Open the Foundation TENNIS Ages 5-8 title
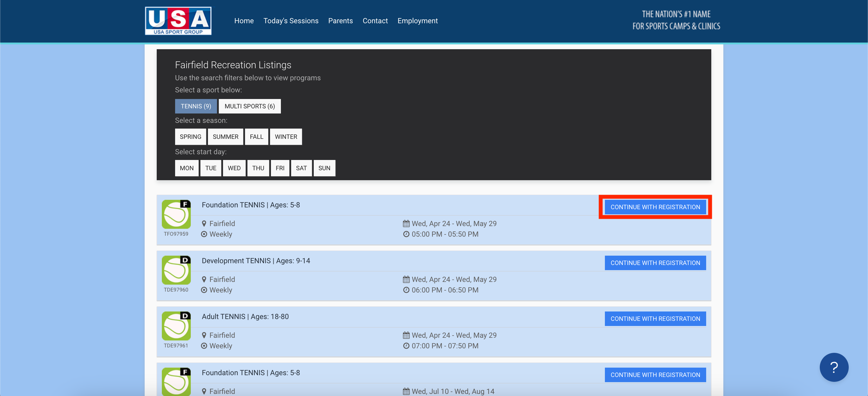Screen dimensions: 868x396 click(250, 205)
